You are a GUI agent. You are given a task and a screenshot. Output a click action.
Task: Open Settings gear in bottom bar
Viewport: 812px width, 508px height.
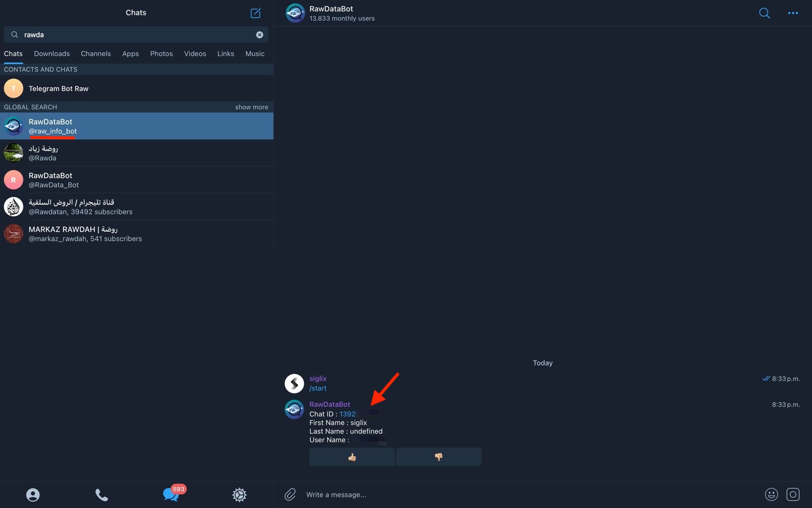[240, 495]
